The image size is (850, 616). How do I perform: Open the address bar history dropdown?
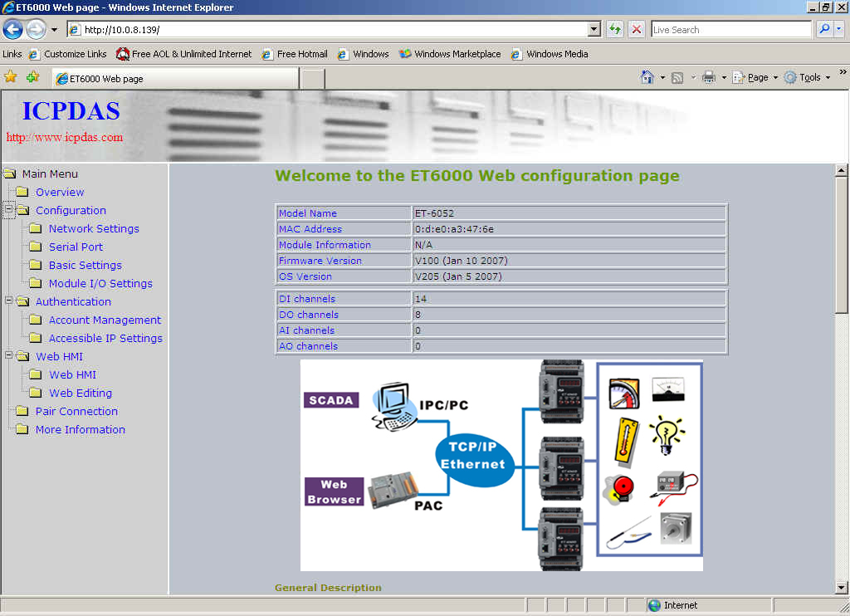pyautogui.click(x=594, y=29)
